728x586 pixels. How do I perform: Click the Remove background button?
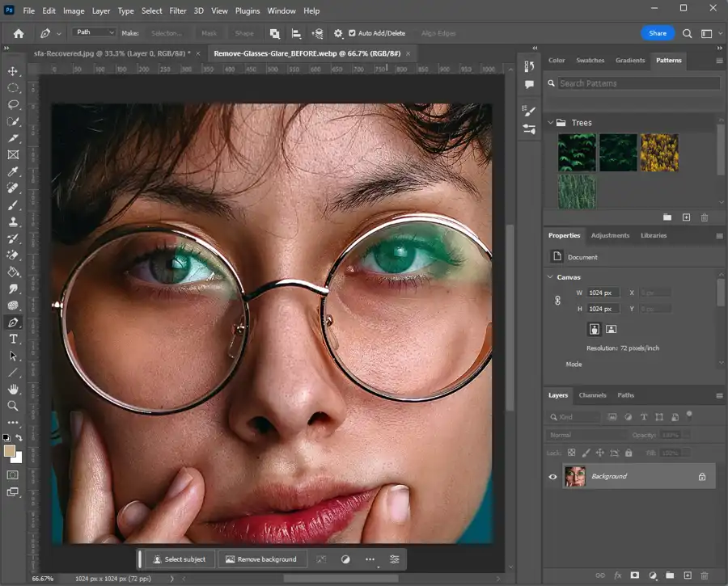[260, 559]
